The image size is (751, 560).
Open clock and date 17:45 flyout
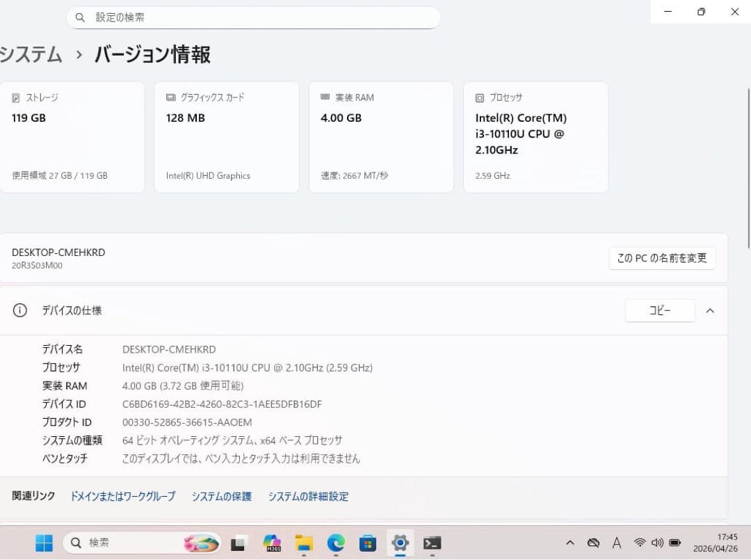[x=715, y=543]
